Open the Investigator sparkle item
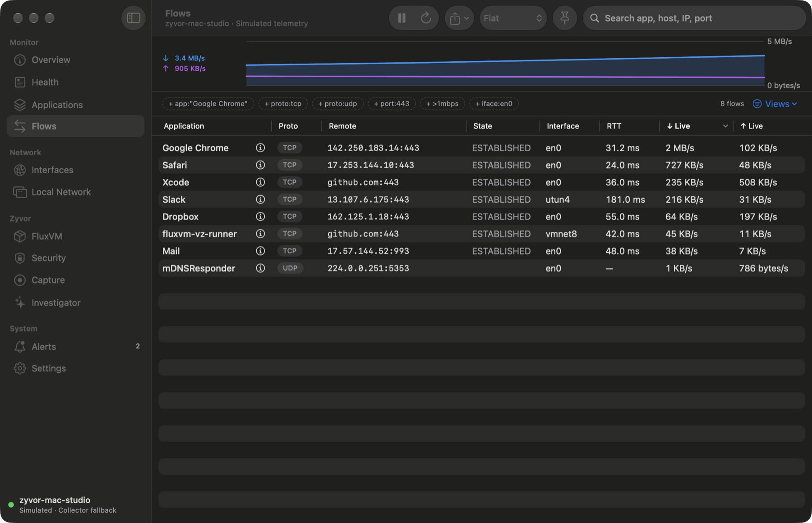This screenshot has height=523, width=812. pyautogui.click(x=76, y=303)
